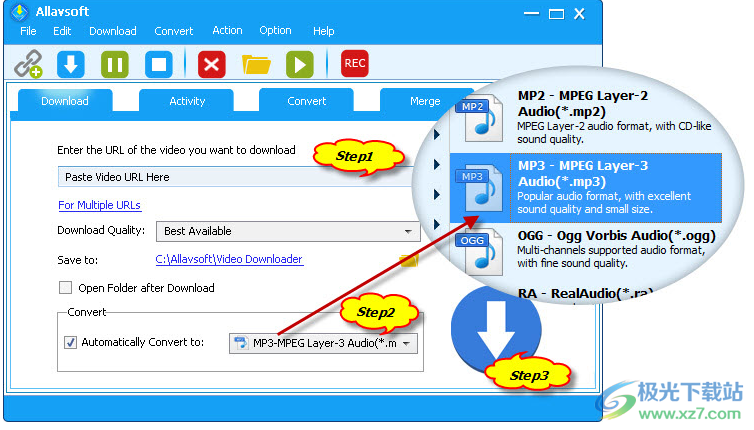Expand submenu arrow beside the MP3 row
The width and height of the screenshot is (754, 430).
tap(437, 194)
